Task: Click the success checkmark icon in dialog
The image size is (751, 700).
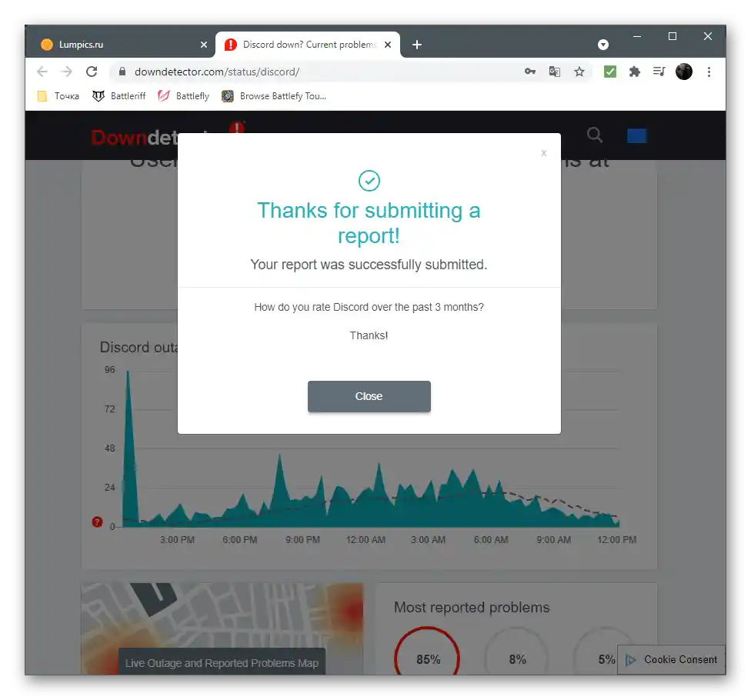Action: (369, 181)
